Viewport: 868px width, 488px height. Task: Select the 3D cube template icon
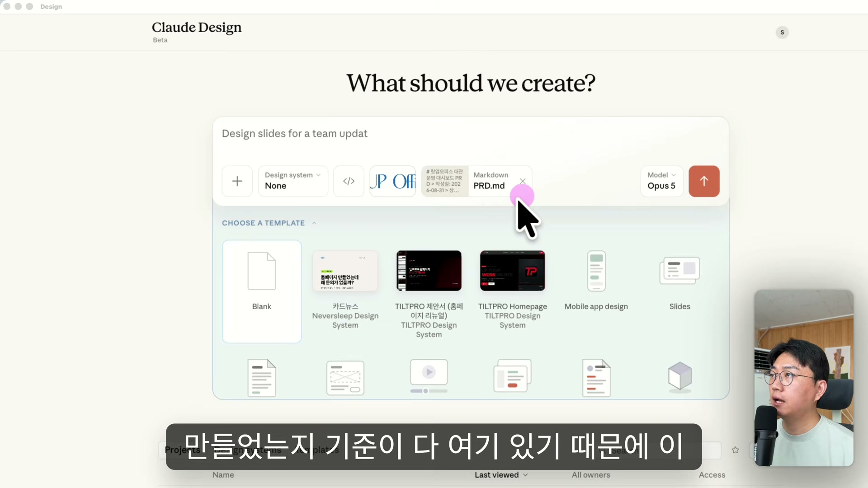[x=680, y=377]
